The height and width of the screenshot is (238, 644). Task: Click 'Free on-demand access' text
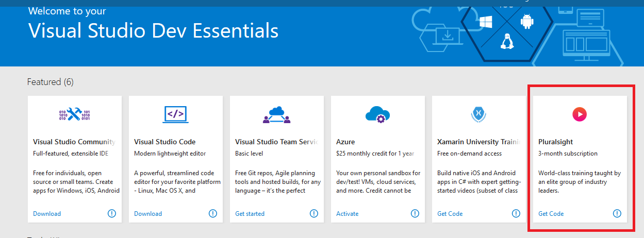coord(470,154)
